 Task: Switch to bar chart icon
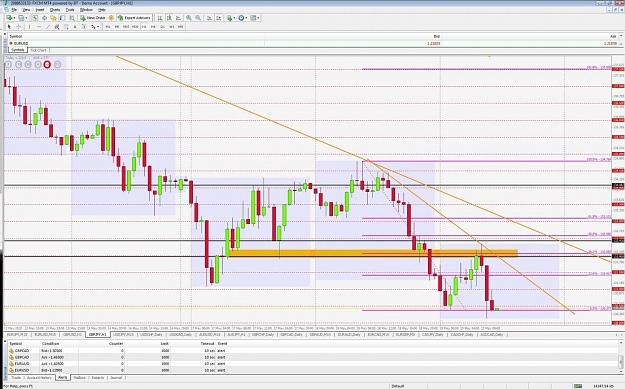point(160,18)
